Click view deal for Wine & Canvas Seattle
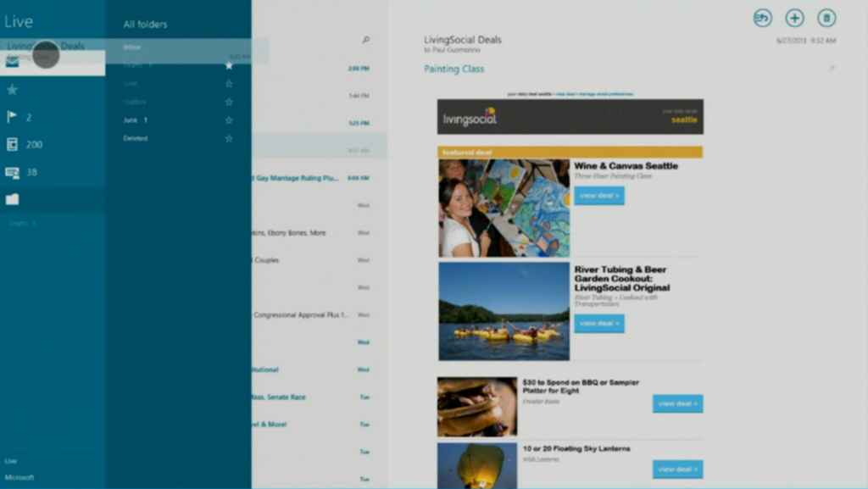868x489 pixels. click(x=599, y=195)
